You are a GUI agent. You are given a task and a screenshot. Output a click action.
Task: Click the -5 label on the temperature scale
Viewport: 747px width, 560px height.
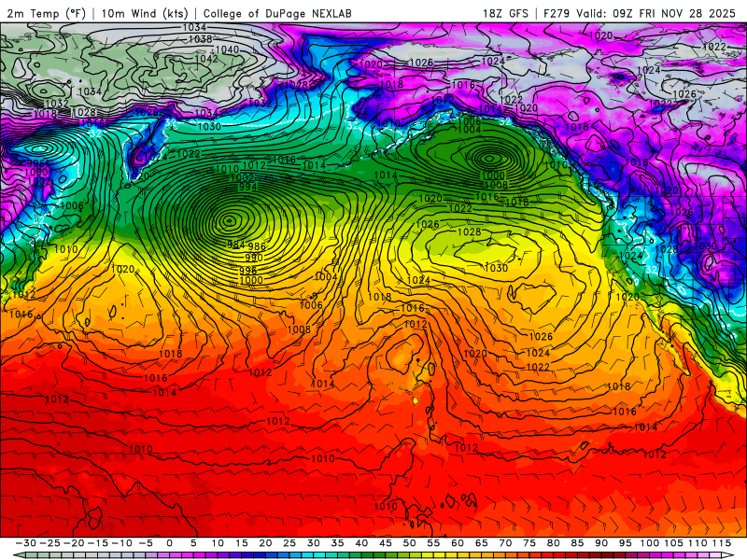[146, 543]
